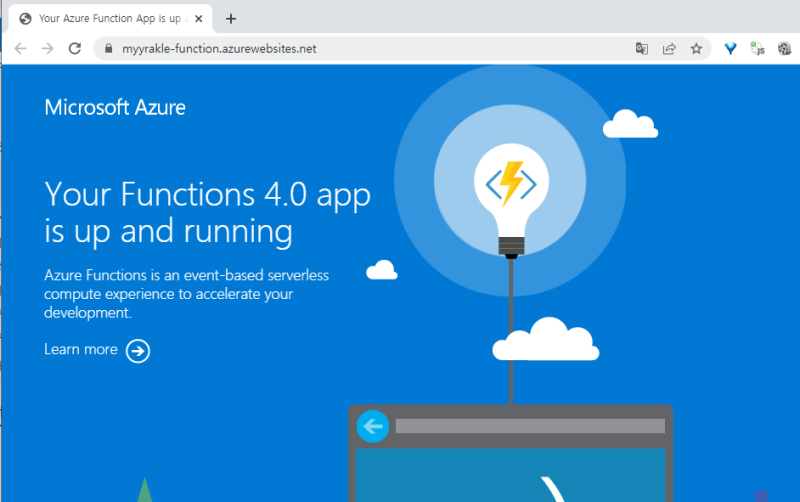Click the padlock site security icon
The width and height of the screenshot is (800, 502).
(x=108, y=48)
